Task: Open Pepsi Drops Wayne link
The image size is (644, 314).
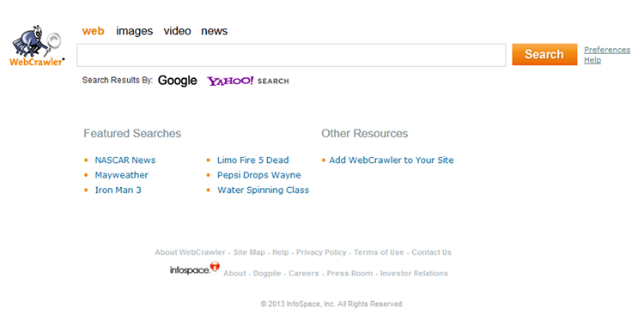Action: coord(259,175)
